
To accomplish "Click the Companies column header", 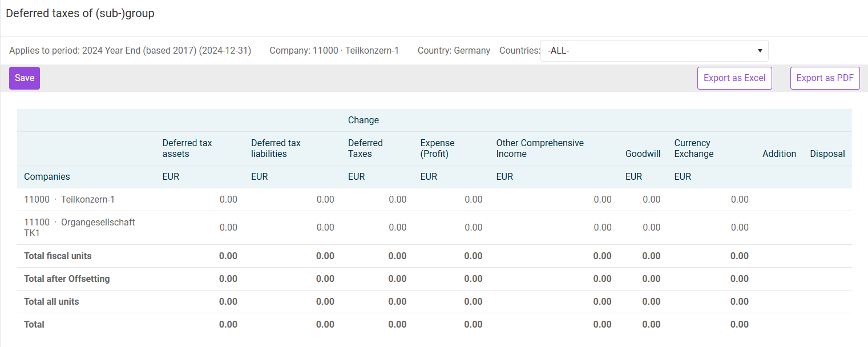I will 47,177.
